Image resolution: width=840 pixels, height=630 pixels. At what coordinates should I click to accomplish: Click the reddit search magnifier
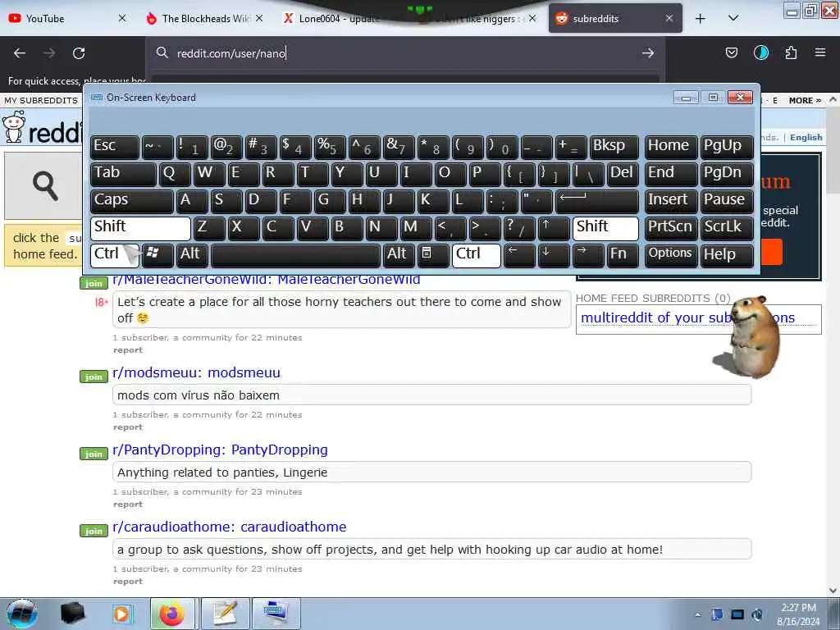[45, 186]
